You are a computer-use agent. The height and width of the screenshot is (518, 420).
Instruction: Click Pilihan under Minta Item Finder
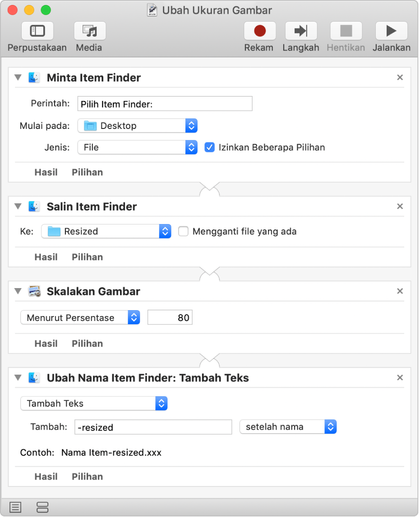click(x=87, y=172)
